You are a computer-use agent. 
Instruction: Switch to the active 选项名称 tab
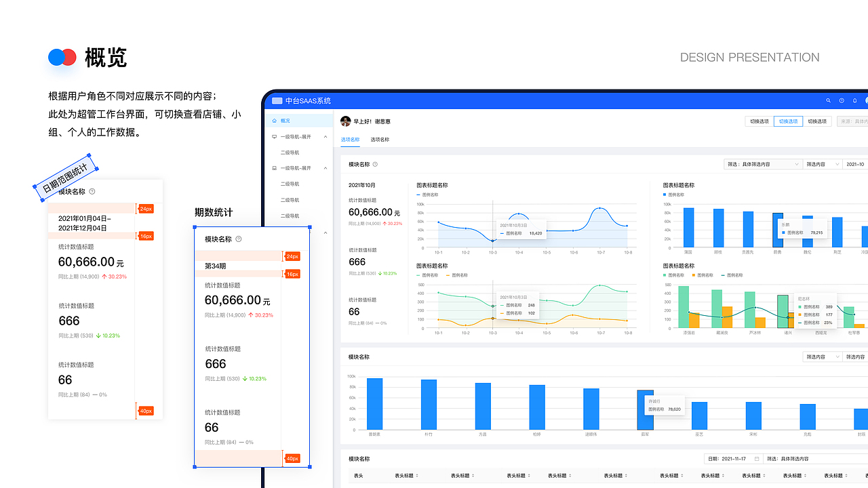(351, 139)
